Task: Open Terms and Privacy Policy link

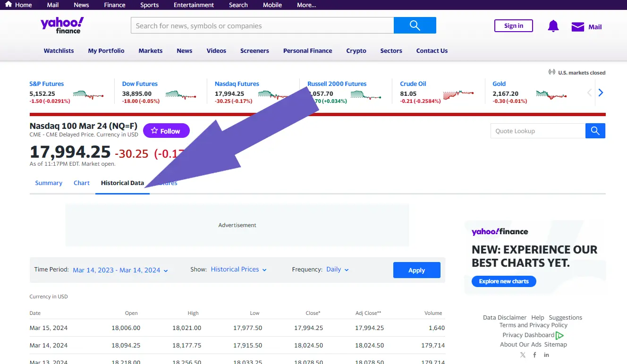Action: click(x=533, y=325)
